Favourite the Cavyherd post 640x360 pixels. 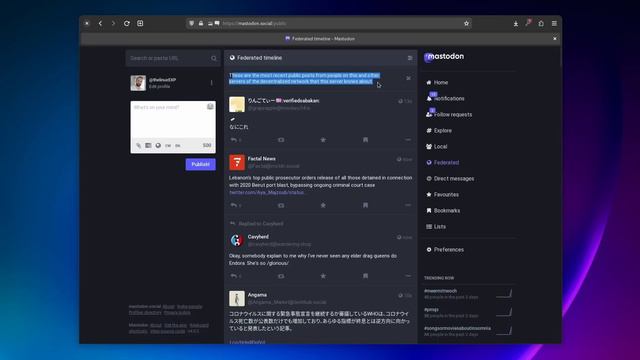323,276
